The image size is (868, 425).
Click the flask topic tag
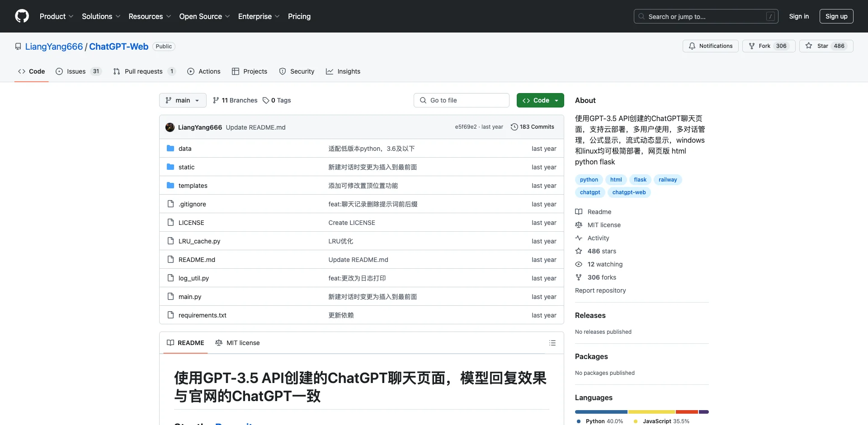tap(640, 180)
